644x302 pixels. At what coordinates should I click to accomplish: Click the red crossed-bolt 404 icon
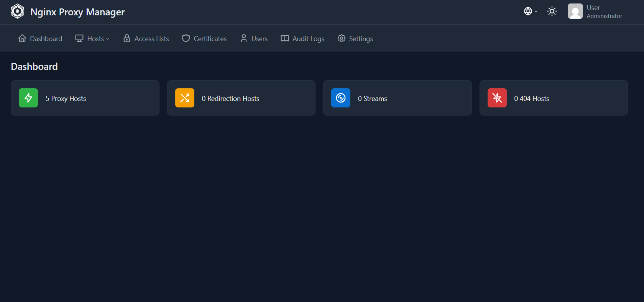[x=497, y=98]
